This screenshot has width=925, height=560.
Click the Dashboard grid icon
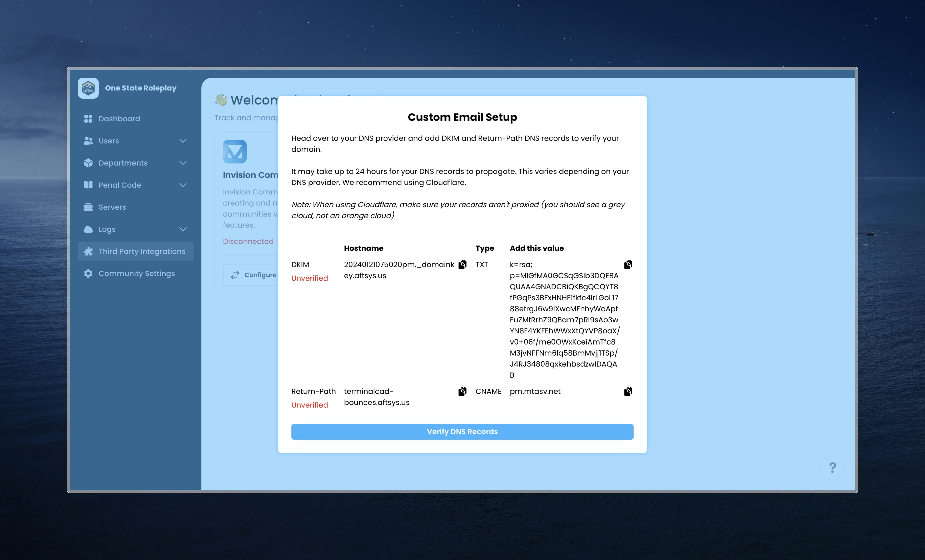(x=88, y=118)
